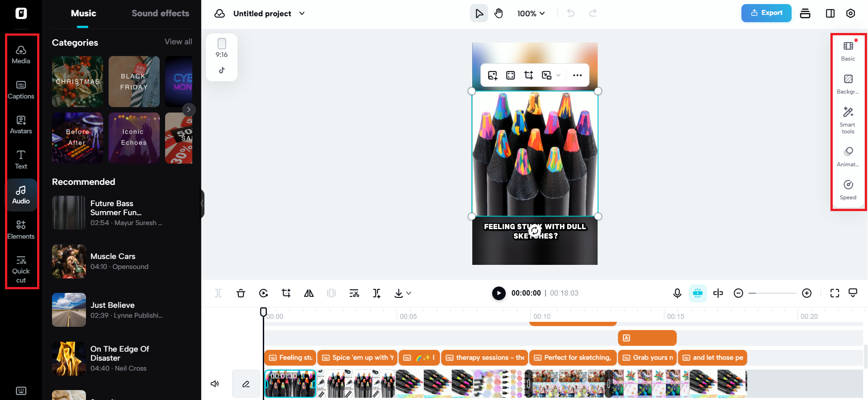
Task: Open the Christmas music category
Action: [x=77, y=81]
